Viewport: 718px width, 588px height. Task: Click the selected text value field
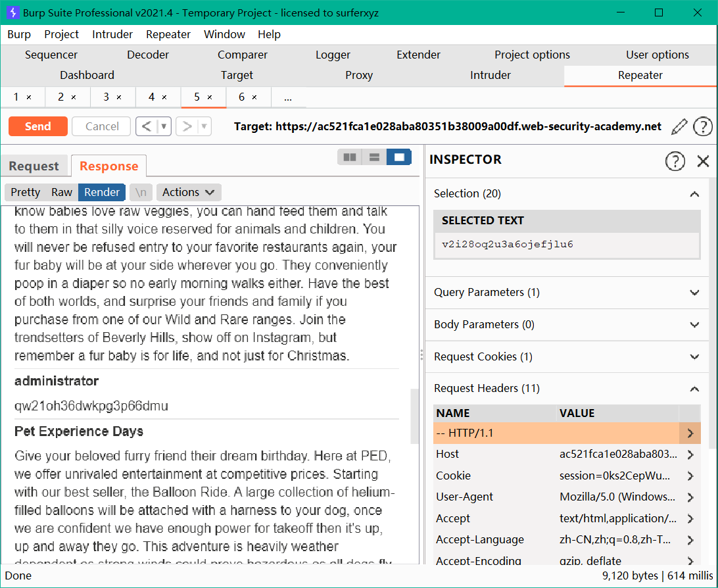(567, 245)
